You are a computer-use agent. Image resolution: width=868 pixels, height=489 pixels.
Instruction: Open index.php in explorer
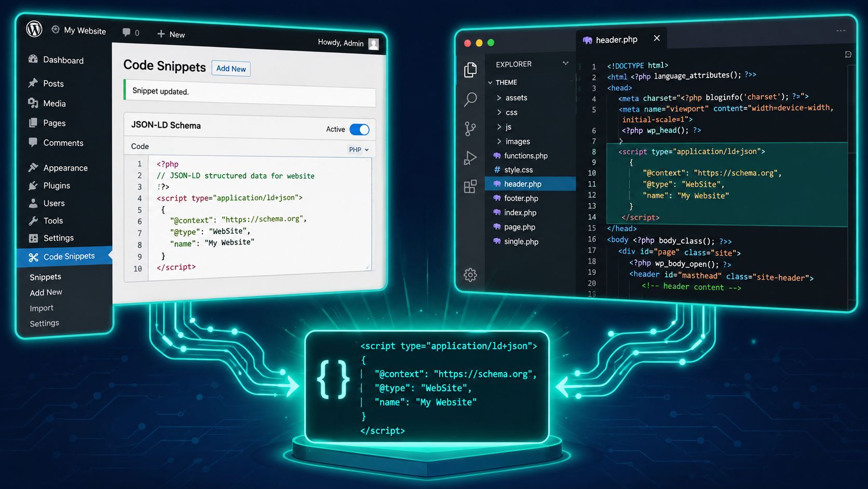(515, 213)
